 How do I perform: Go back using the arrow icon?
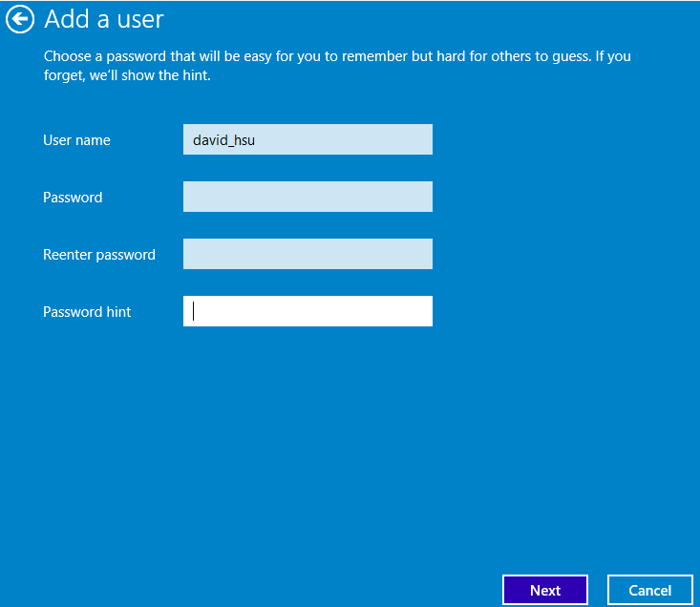[20, 19]
